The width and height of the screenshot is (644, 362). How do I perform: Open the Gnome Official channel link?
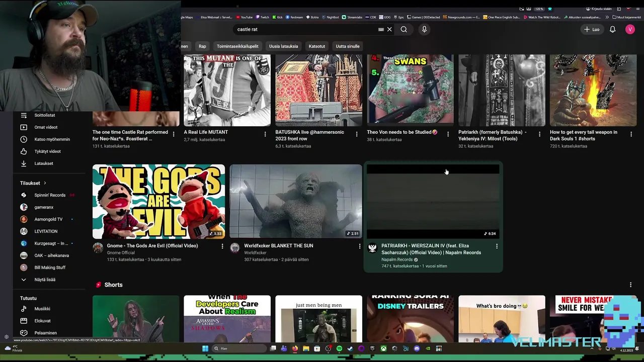pyautogui.click(x=121, y=253)
